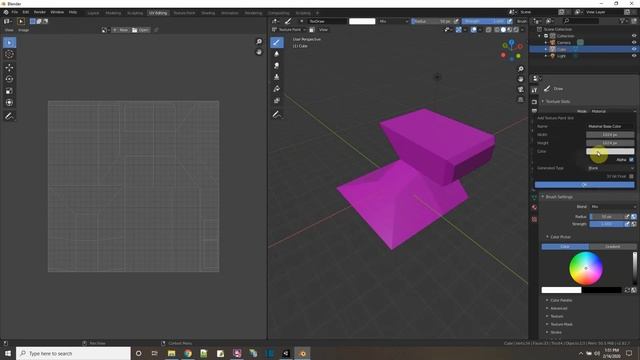Toggle unified radius button in Brush Settings

coord(634,217)
